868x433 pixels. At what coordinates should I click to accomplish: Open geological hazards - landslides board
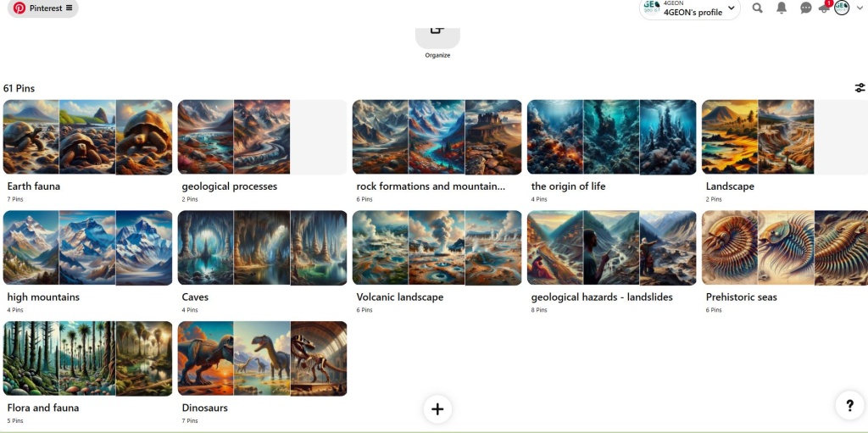point(611,247)
